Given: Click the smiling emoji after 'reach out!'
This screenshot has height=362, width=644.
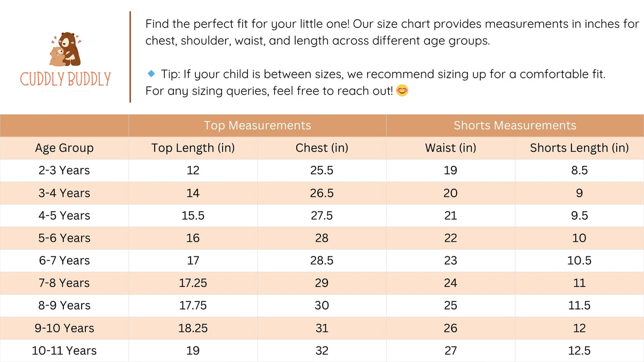Looking at the screenshot, I should pos(401,91).
